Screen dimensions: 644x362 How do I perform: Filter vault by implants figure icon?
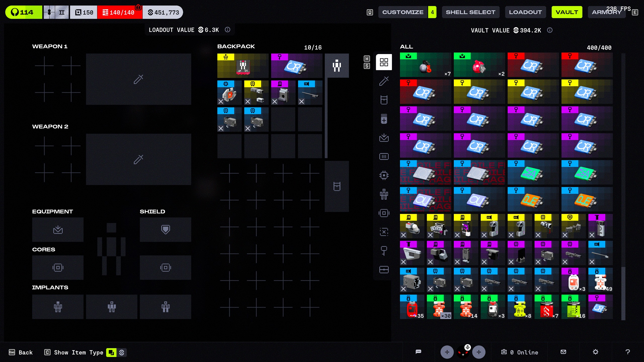pyautogui.click(x=384, y=194)
